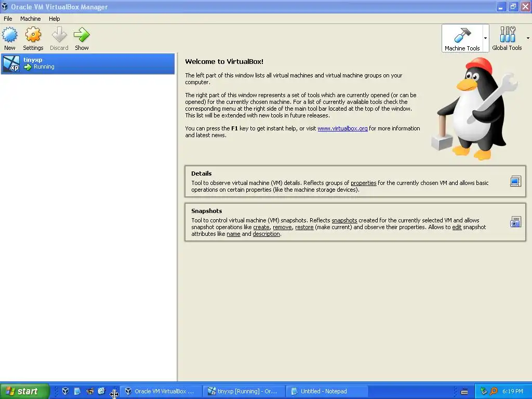The height and width of the screenshot is (399, 532).
Task: Click the network tray icon
Action: click(x=484, y=391)
